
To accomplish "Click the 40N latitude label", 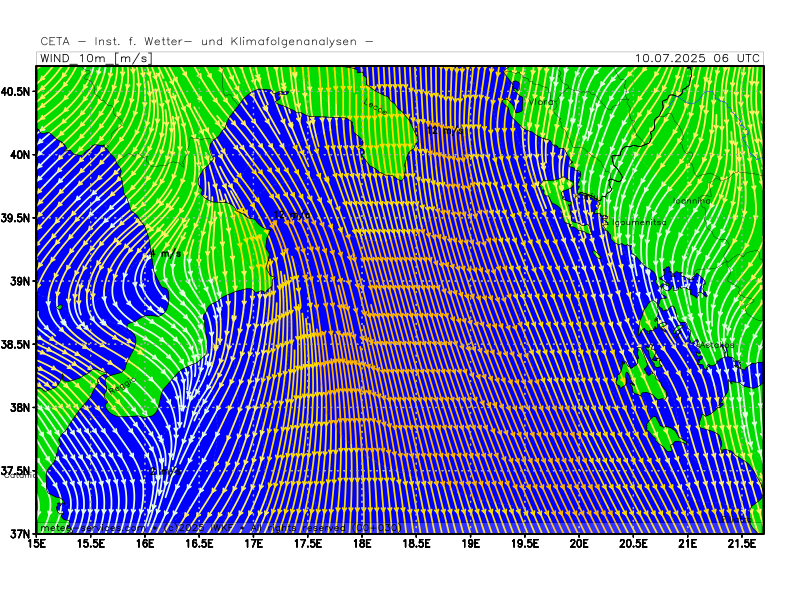I will 19,155.
